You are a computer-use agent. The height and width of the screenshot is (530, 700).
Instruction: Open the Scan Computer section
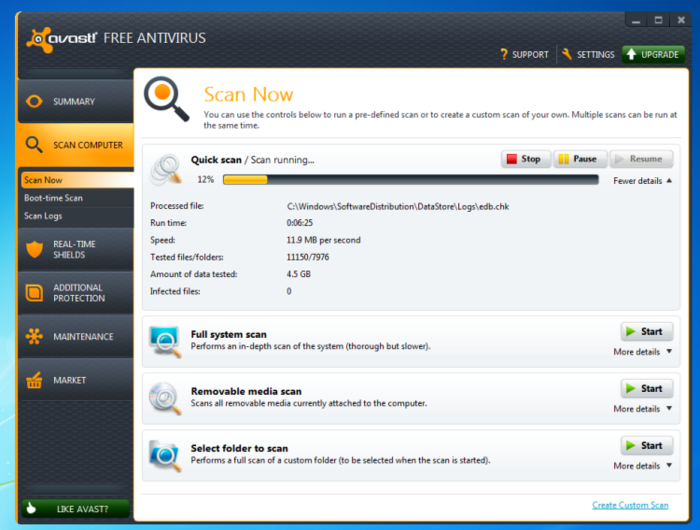click(76, 145)
